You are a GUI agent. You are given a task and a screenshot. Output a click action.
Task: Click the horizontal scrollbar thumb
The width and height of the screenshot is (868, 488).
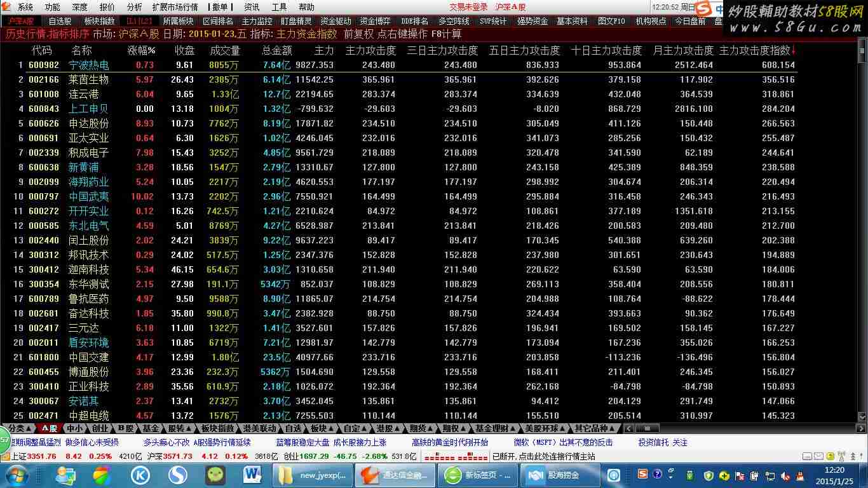pyautogui.click(x=648, y=429)
